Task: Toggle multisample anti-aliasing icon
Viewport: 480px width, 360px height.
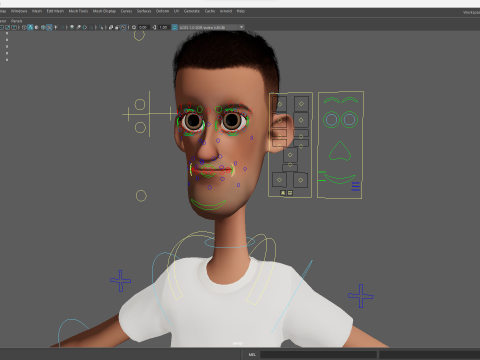Action: 85,27
